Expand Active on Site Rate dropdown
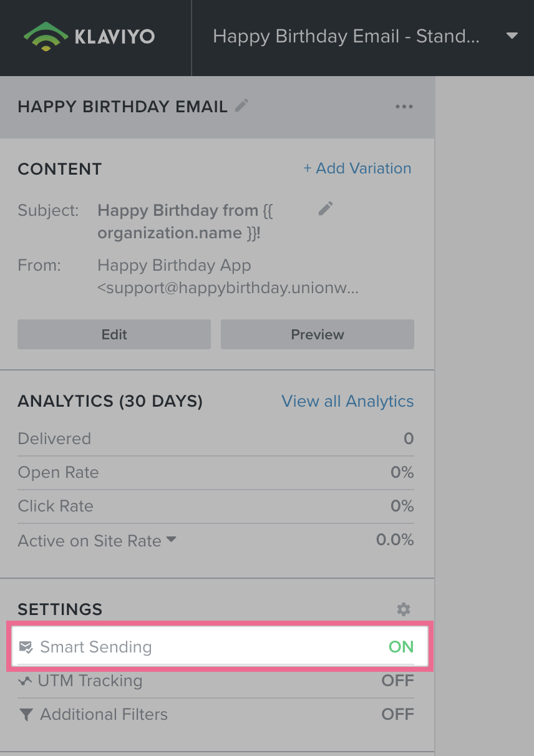534x756 pixels. (x=171, y=540)
